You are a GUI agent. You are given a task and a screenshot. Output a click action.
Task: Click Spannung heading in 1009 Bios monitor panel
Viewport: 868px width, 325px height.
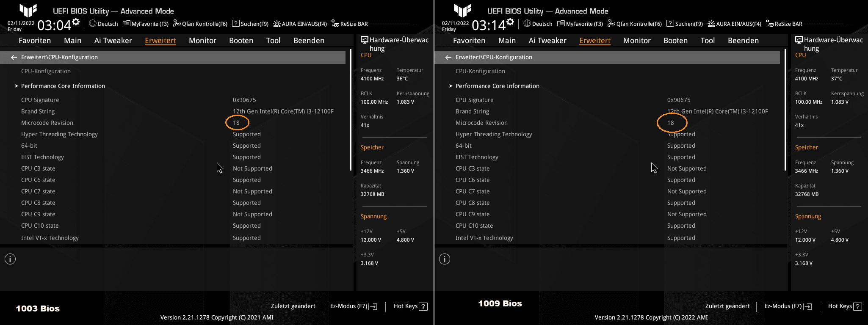coord(808,216)
